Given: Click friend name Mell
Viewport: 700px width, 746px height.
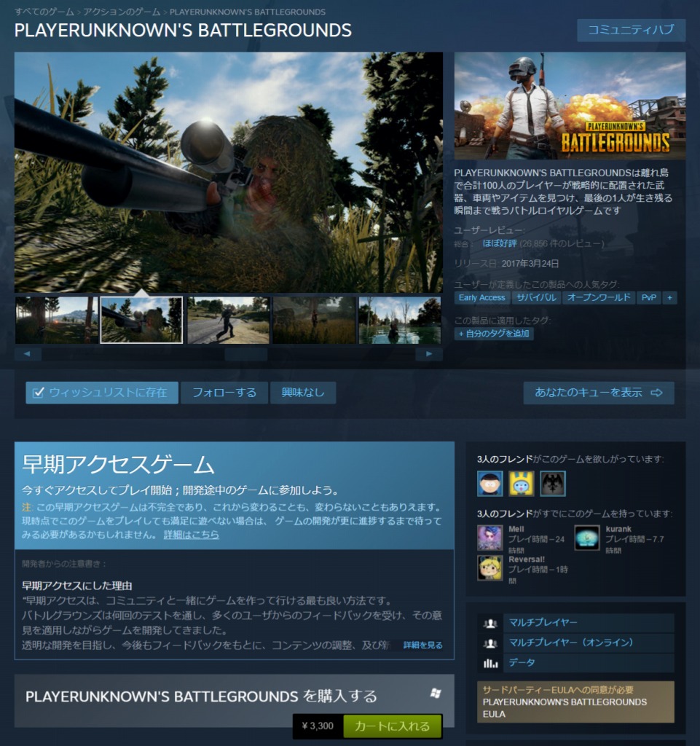Looking at the screenshot, I should (516, 529).
